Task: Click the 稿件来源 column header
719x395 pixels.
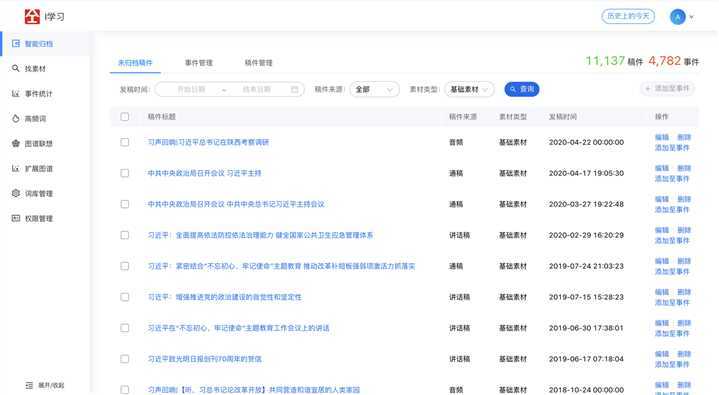Action: tap(463, 117)
